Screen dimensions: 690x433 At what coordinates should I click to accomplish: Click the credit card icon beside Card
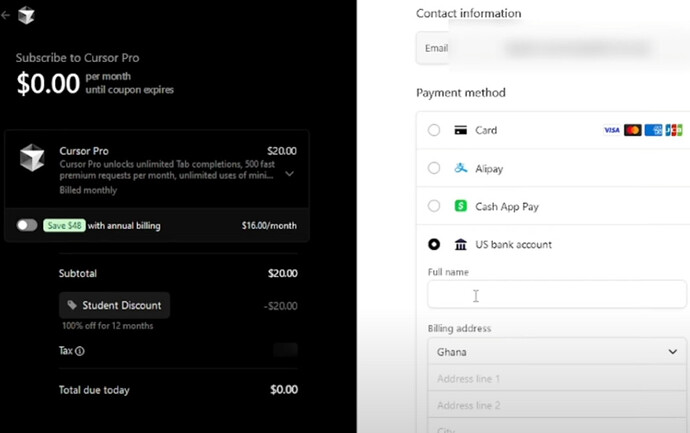coord(461,130)
